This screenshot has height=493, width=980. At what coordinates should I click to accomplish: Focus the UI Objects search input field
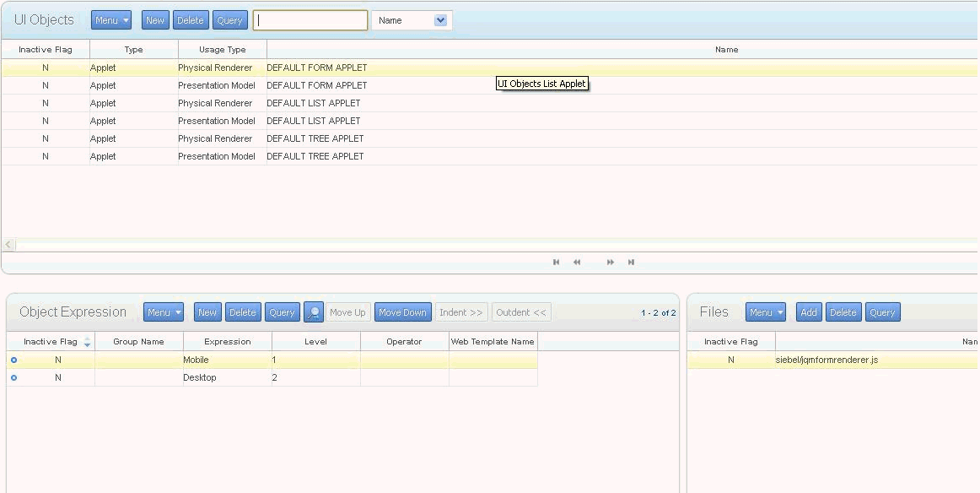point(310,20)
